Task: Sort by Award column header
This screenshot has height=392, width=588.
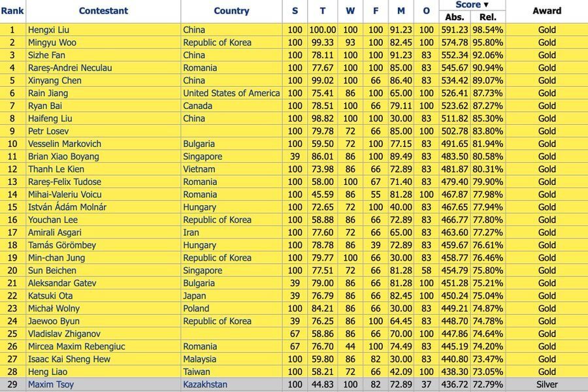Action: tap(546, 11)
